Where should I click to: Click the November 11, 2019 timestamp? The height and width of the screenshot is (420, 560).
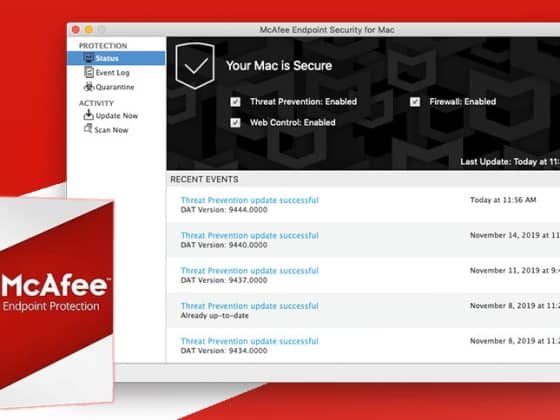515,271
